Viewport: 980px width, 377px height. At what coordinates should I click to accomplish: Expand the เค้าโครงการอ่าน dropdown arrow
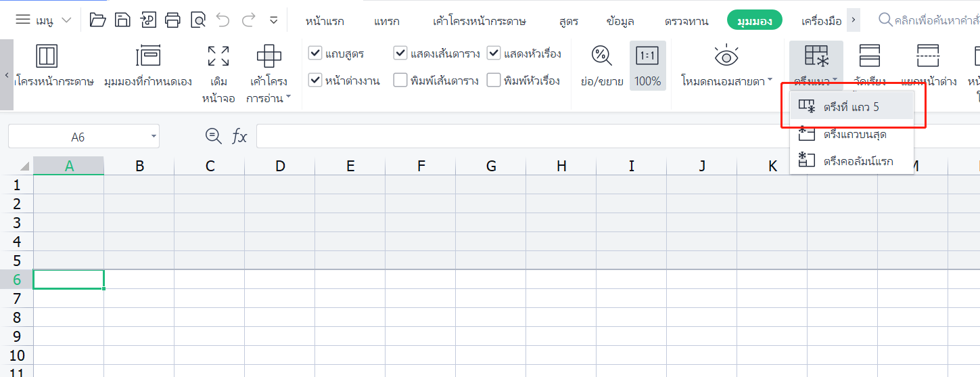point(289,98)
